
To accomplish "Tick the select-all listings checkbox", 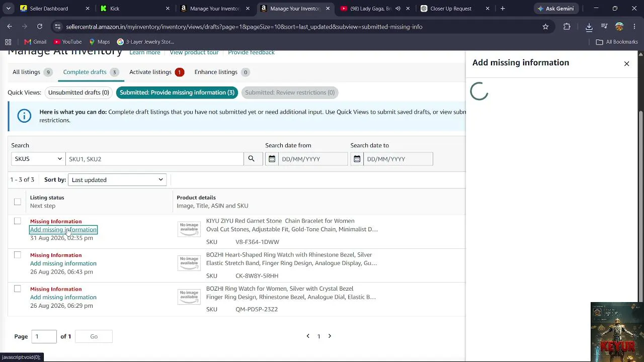I will click(x=18, y=202).
